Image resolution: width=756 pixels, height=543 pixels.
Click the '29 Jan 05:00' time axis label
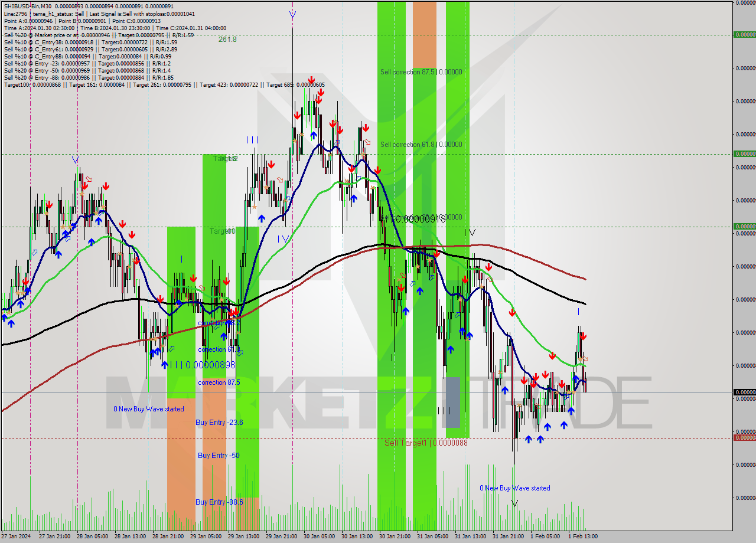[206, 537]
